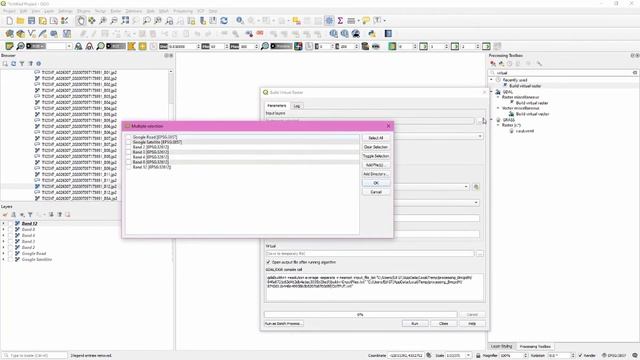Check Band 8 in Multiple selection list
Screen dimensions: 640x360
[129, 162]
